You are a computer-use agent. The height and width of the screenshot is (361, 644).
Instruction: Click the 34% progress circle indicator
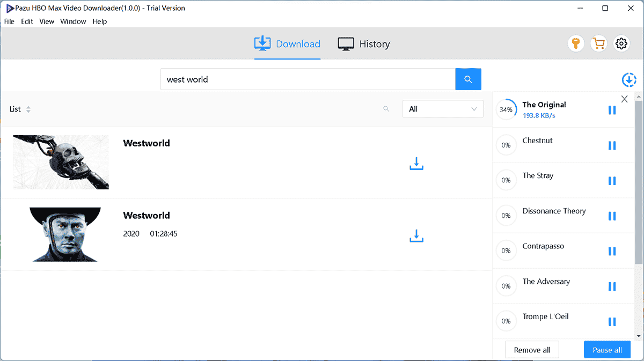(506, 109)
